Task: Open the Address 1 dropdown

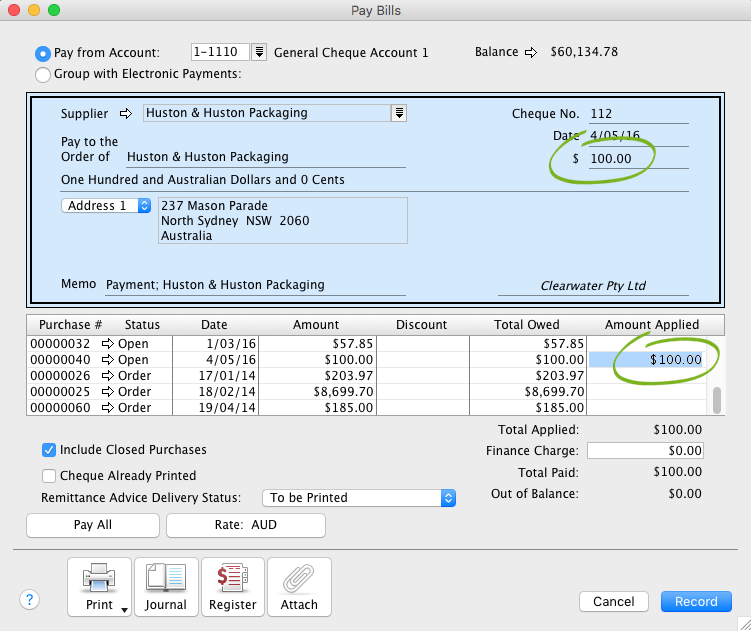Action: pyautogui.click(x=106, y=206)
